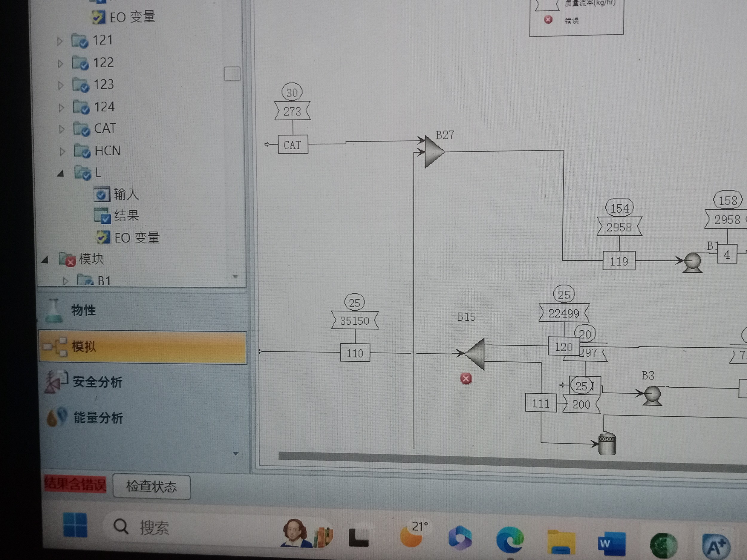Expand the B1 block folder
The image size is (747, 560).
pyautogui.click(x=65, y=280)
